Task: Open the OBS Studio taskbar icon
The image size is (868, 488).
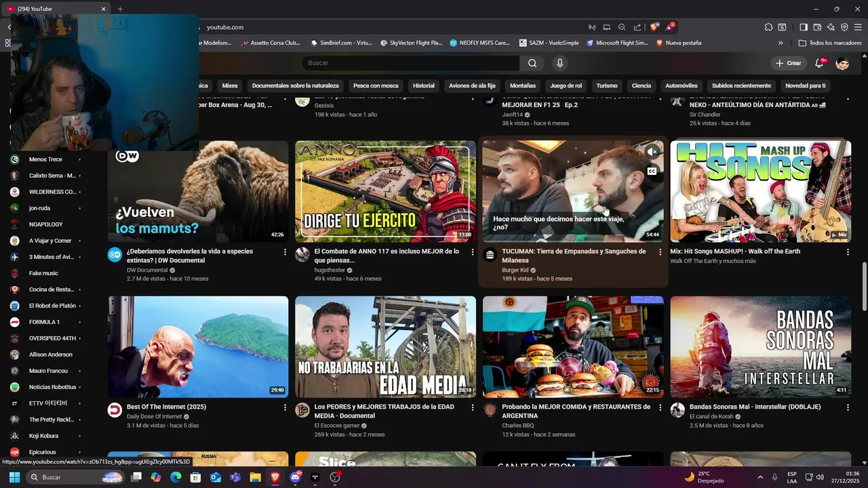Action: [x=334, y=477]
